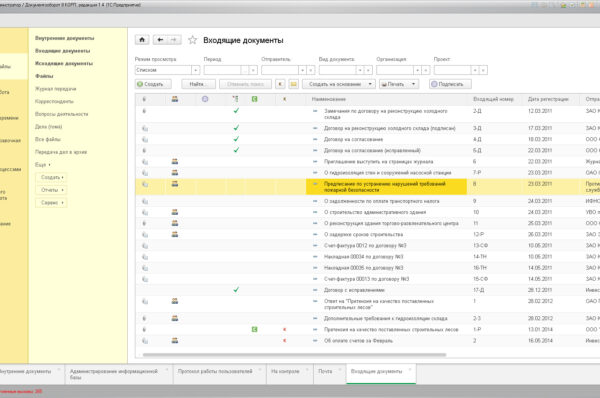Click people icon in Приглашение выступить row
The image size is (600, 398).
pyautogui.click(x=174, y=161)
